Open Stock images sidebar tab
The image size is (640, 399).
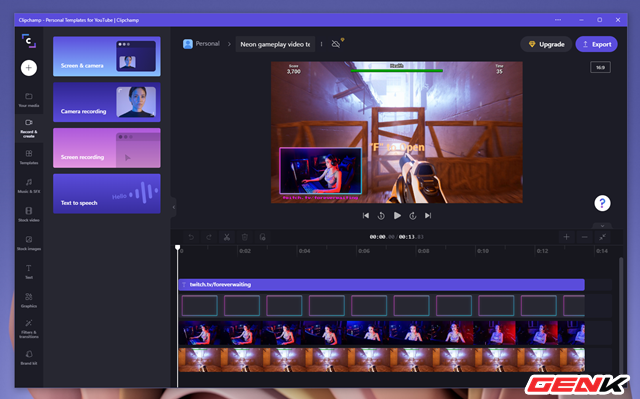coord(29,243)
